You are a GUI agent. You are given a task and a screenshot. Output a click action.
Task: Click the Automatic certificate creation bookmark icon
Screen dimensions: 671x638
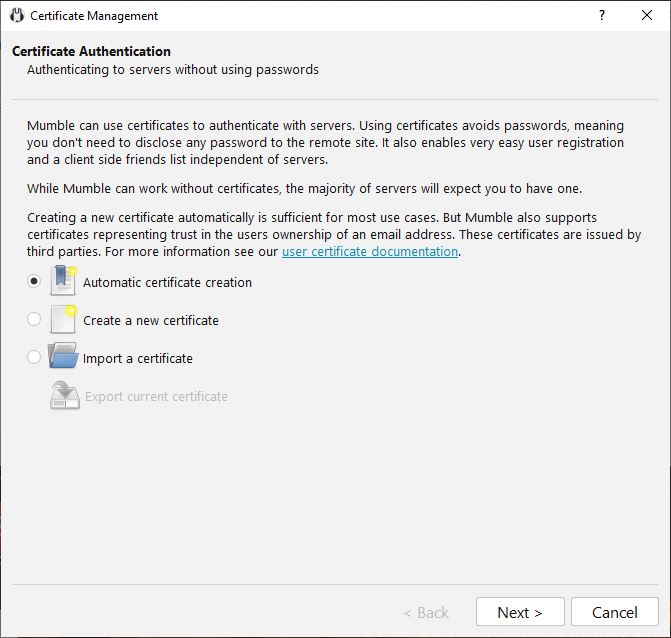(x=63, y=281)
